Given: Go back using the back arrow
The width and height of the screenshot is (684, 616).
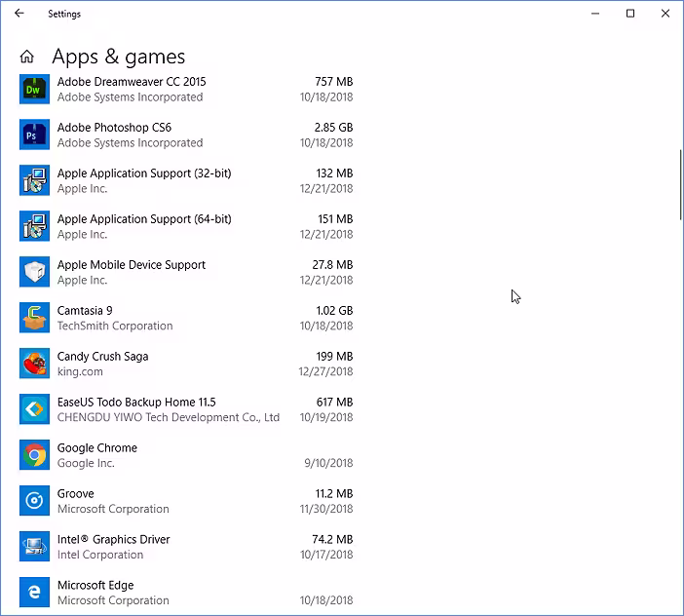Looking at the screenshot, I should coord(19,14).
